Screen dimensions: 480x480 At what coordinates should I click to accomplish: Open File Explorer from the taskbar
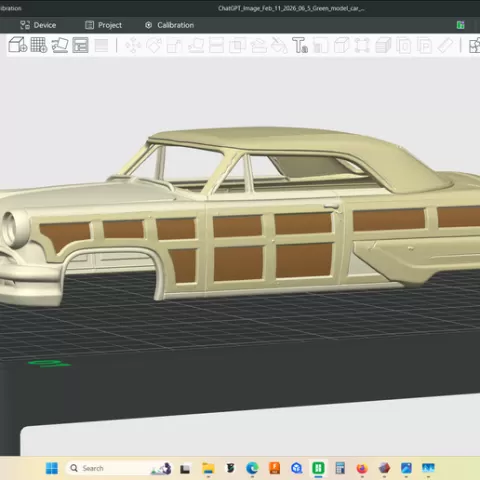tap(208, 468)
